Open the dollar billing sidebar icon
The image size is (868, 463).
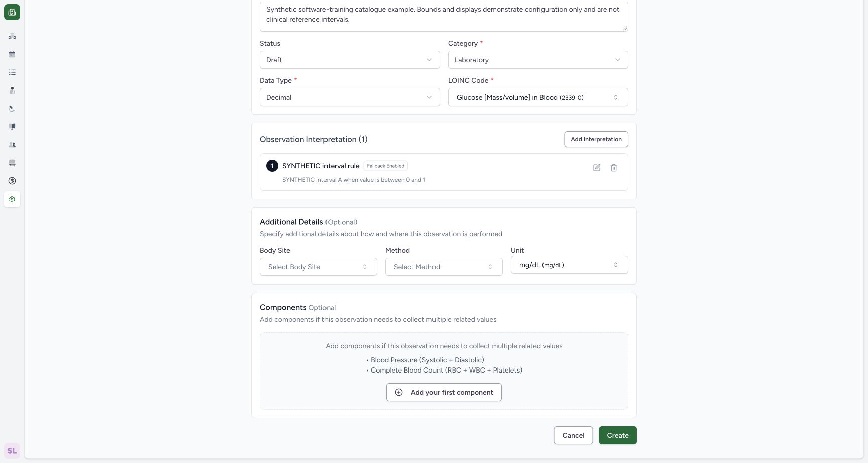pos(12,181)
